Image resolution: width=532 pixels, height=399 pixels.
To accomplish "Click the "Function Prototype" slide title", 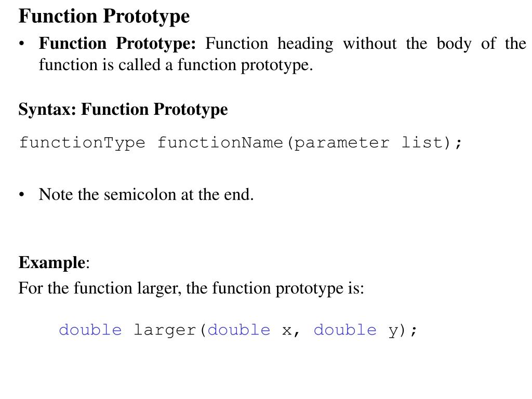I will click(104, 16).
